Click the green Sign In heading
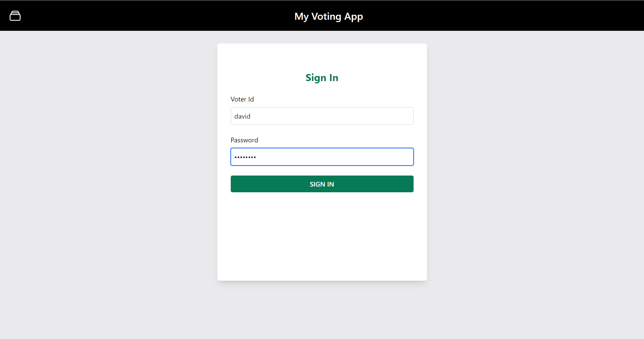 322,78
